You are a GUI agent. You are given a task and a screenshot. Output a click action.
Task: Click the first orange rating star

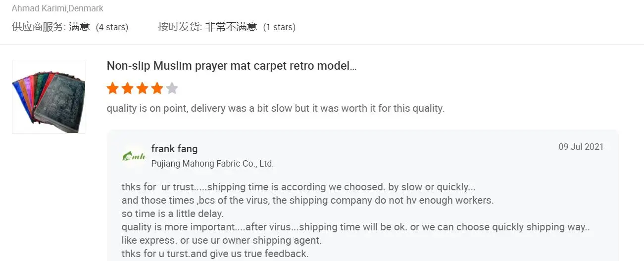[x=113, y=88]
